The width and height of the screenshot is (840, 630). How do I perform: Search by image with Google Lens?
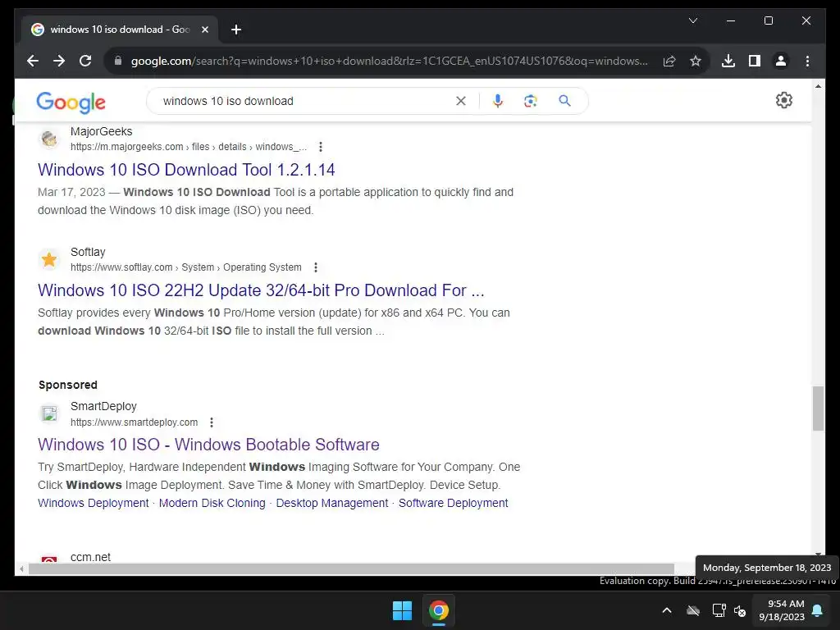pos(531,101)
